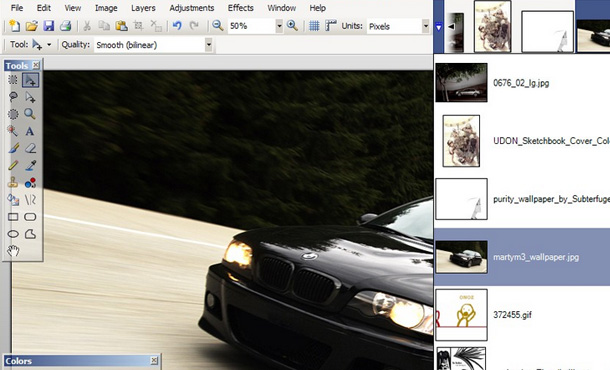The width and height of the screenshot is (610, 370).
Task: Open the Quality Smooth (bilinear) dropdown
Action: tap(209, 45)
